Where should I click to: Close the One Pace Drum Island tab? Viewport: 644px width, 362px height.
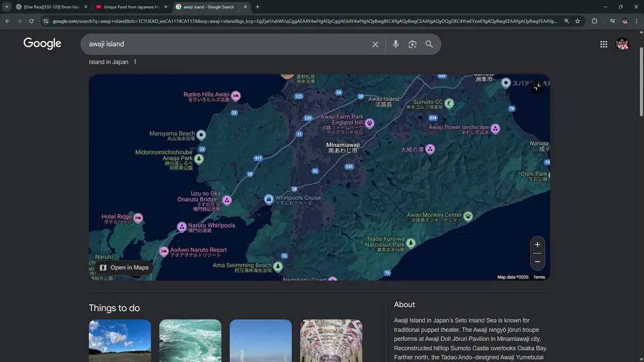click(x=86, y=7)
